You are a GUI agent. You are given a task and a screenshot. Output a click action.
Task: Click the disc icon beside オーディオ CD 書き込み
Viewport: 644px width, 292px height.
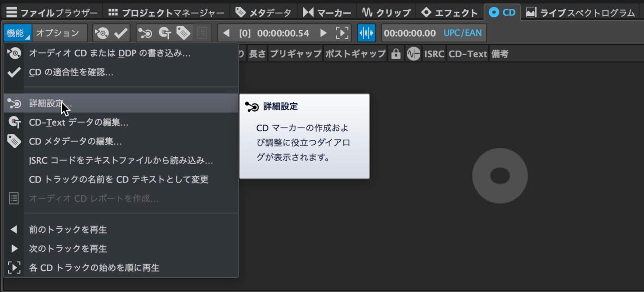14,53
